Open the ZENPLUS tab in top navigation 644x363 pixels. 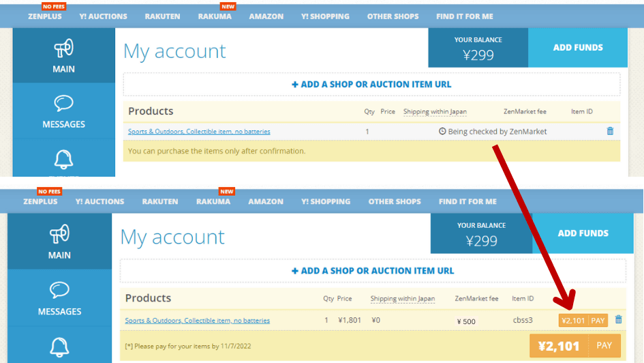45,16
